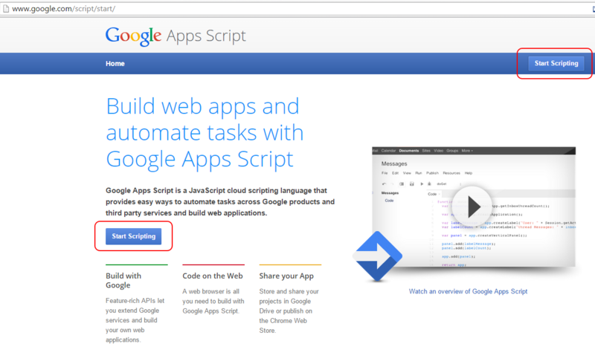This screenshot has width=595, height=364.
Task: Select the Share your App heading
Action: [286, 276]
